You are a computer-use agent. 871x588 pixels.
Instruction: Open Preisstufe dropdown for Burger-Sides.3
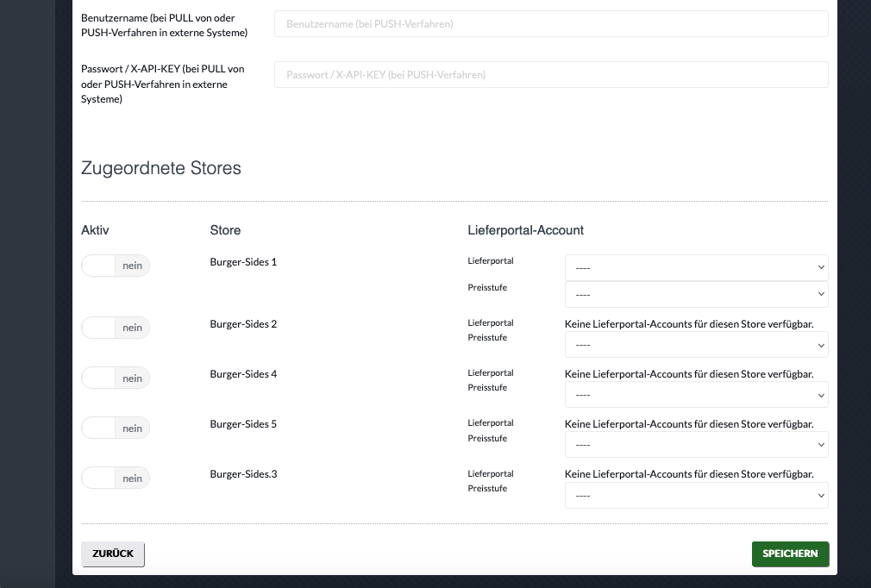click(696, 495)
